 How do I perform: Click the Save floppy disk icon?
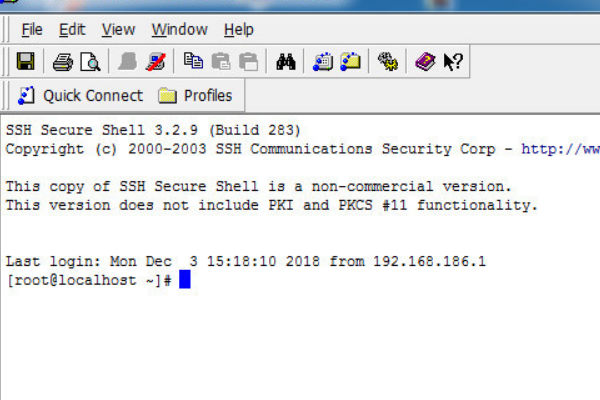coord(25,62)
